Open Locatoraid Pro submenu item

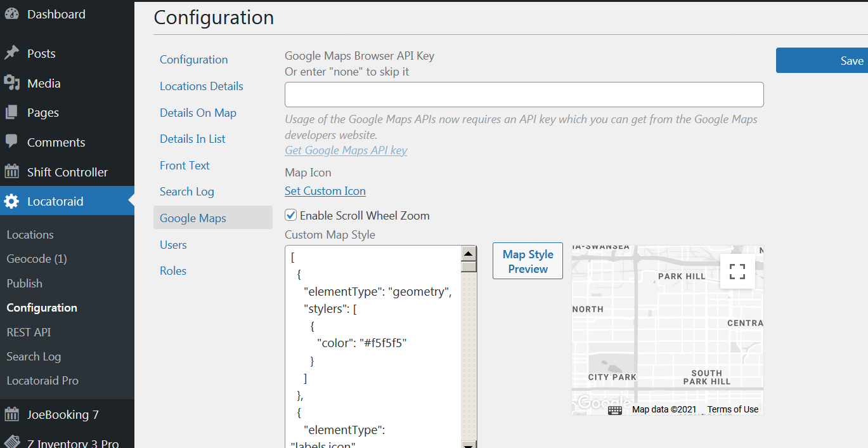click(x=42, y=381)
